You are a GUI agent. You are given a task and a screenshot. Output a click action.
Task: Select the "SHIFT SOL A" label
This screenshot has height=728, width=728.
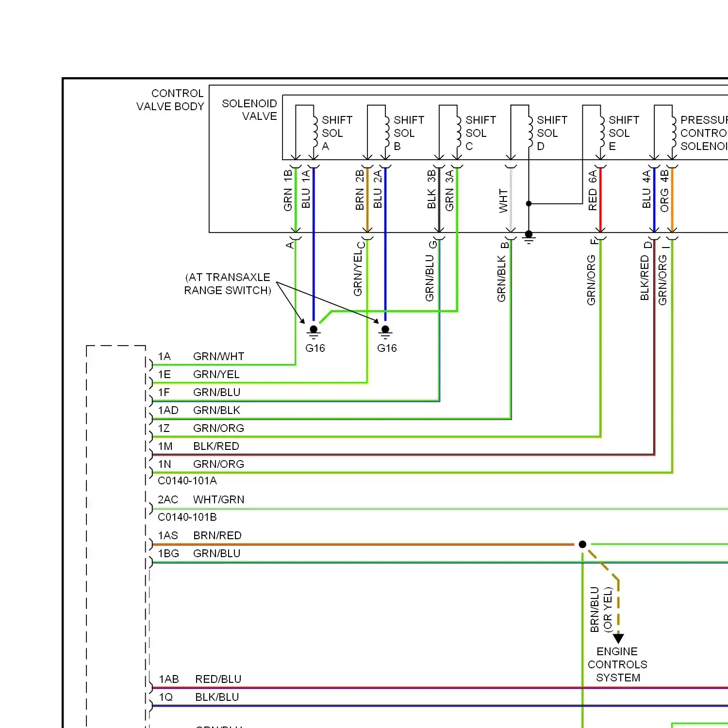tap(337, 133)
